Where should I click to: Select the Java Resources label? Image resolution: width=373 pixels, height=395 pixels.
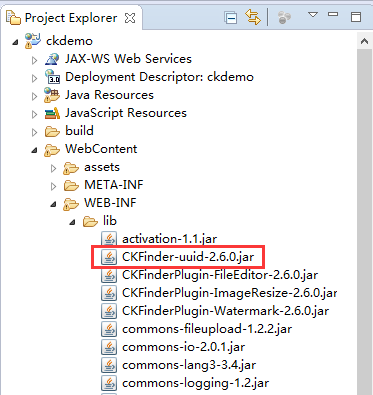coord(109,95)
